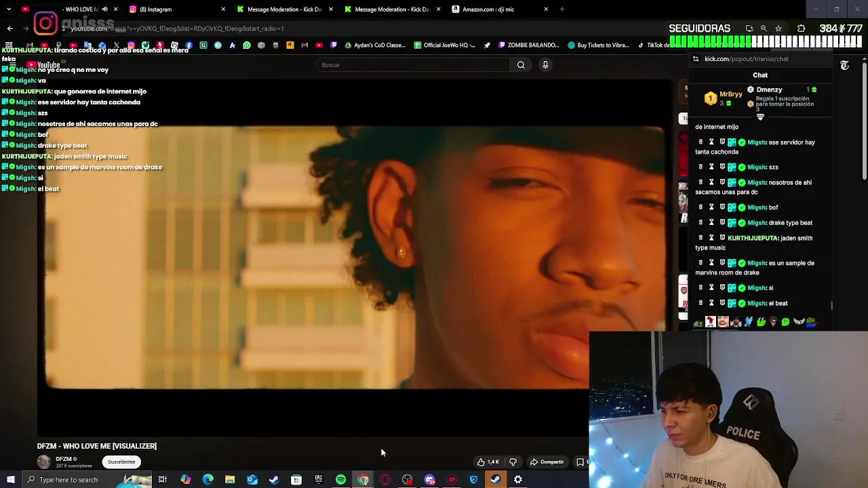This screenshot has width=868, height=488.
Task: Open a new browser tab
Action: [562, 9]
